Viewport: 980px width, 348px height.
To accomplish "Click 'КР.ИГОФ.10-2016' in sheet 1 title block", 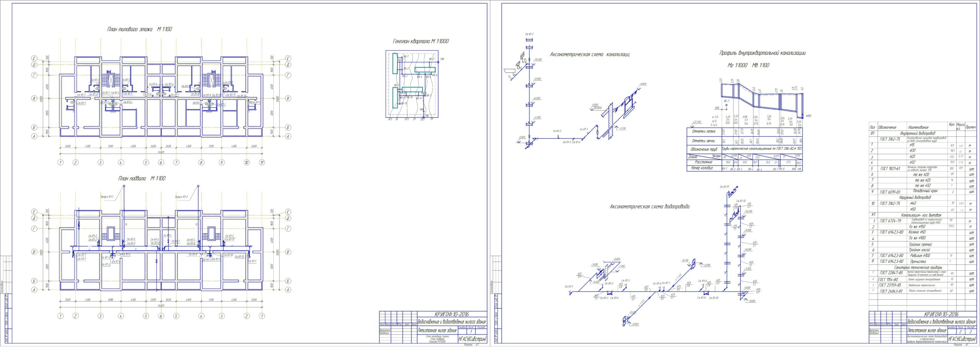I will tap(451, 314).
